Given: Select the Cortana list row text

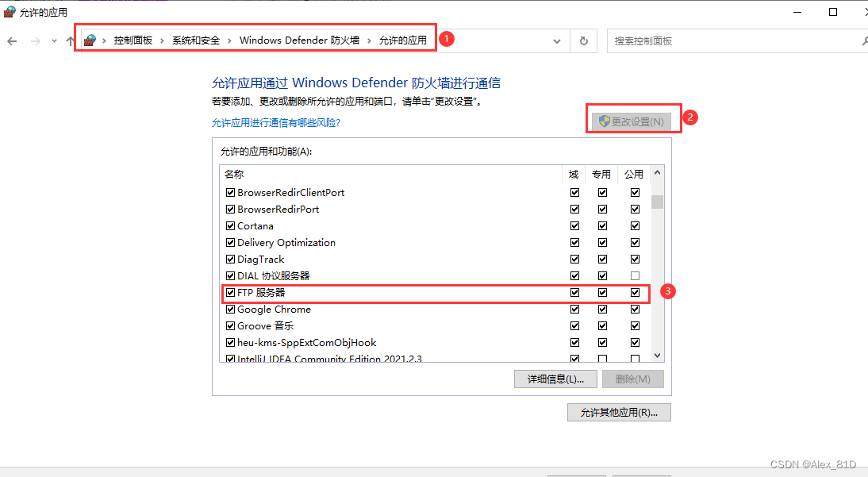Looking at the screenshot, I should (x=255, y=226).
